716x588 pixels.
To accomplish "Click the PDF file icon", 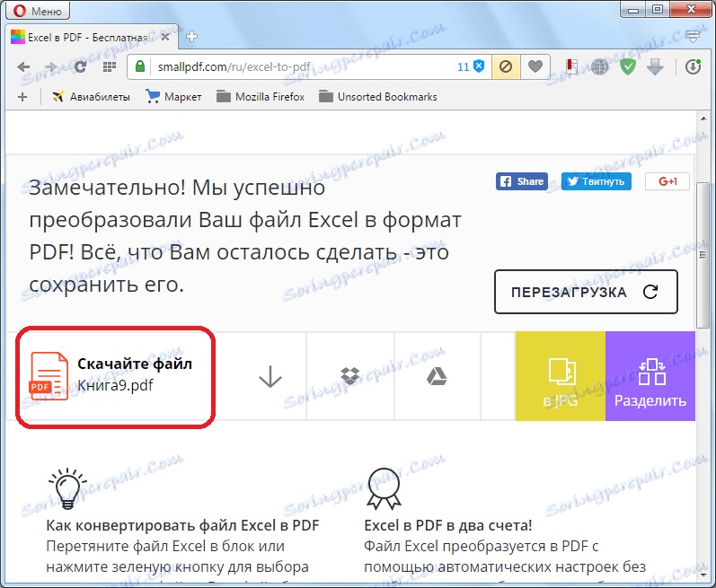I will tap(49, 376).
